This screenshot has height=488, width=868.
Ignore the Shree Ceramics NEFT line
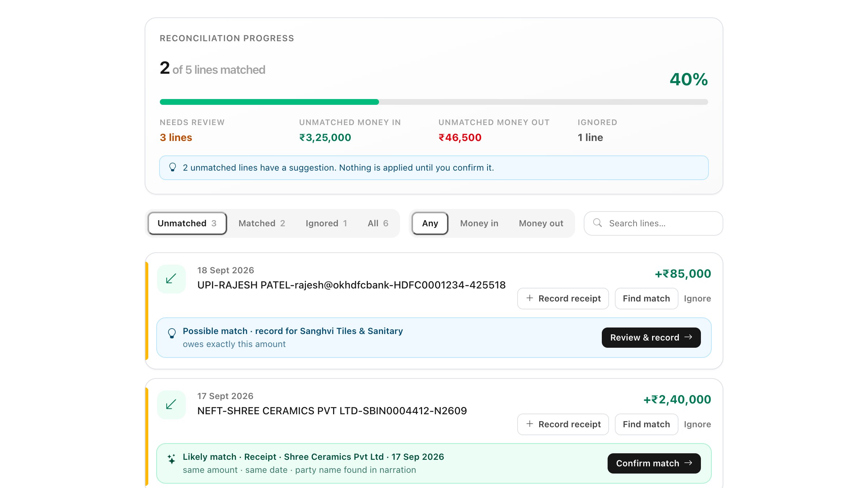(x=697, y=424)
